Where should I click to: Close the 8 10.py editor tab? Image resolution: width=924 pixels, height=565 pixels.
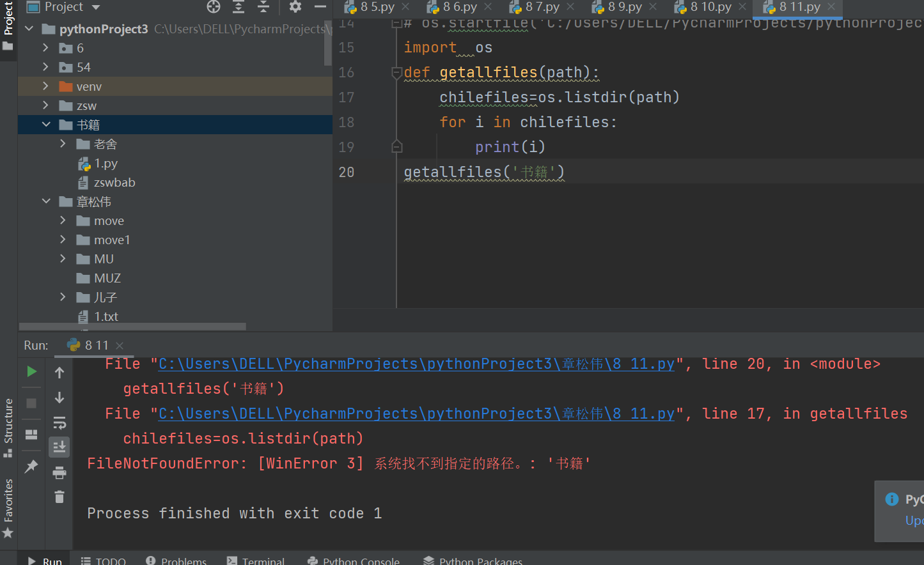(742, 7)
